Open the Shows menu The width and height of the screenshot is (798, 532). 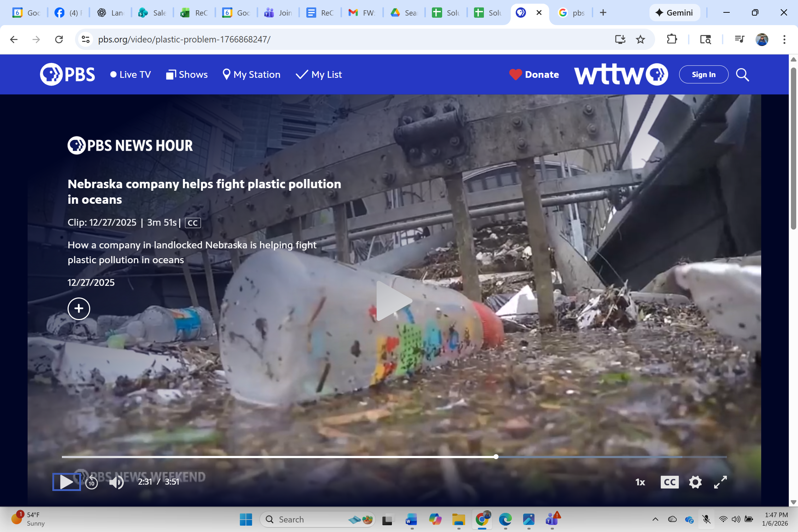[x=187, y=74]
